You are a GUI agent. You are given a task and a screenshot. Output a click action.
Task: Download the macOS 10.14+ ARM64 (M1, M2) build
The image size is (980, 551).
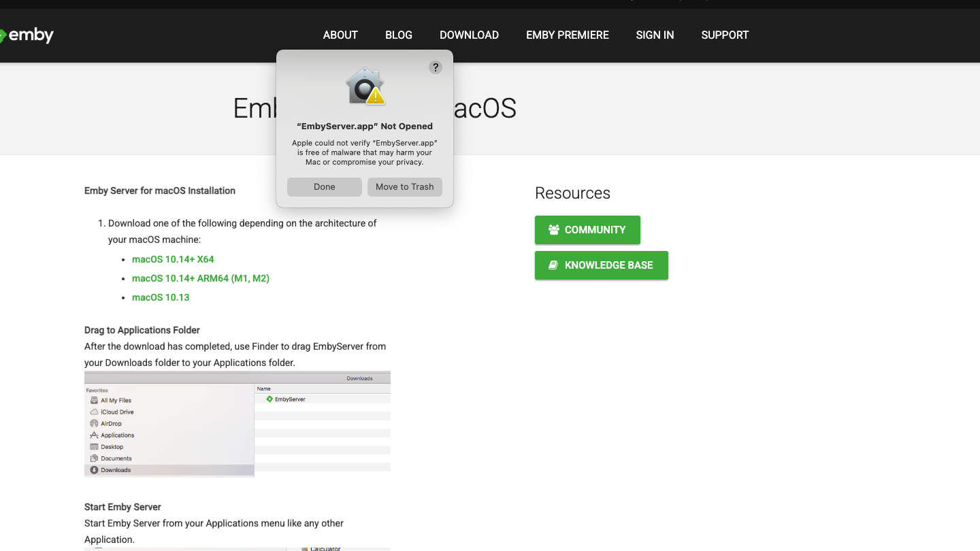coord(201,278)
